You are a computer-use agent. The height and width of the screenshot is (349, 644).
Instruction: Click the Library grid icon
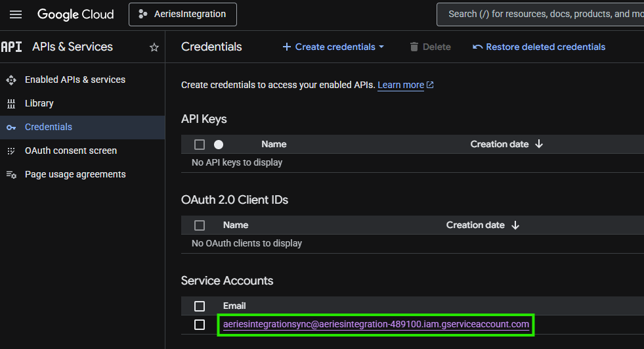pos(11,104)
